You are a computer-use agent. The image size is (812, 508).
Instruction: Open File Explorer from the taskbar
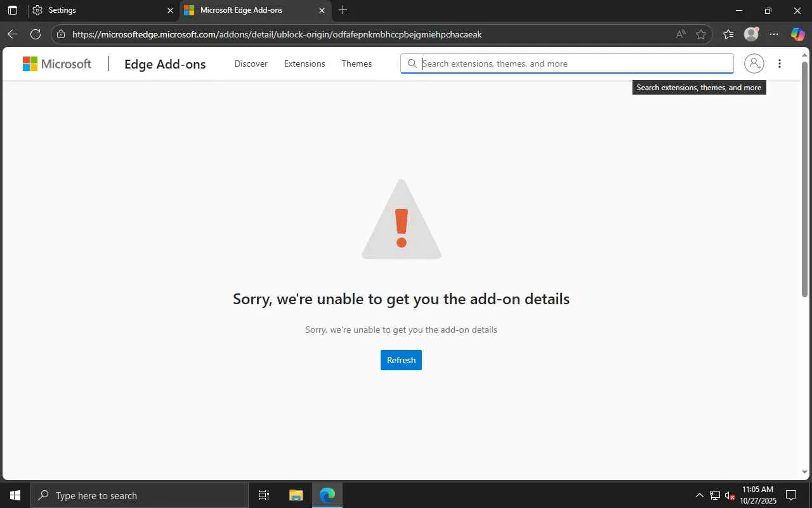[296, 495]
